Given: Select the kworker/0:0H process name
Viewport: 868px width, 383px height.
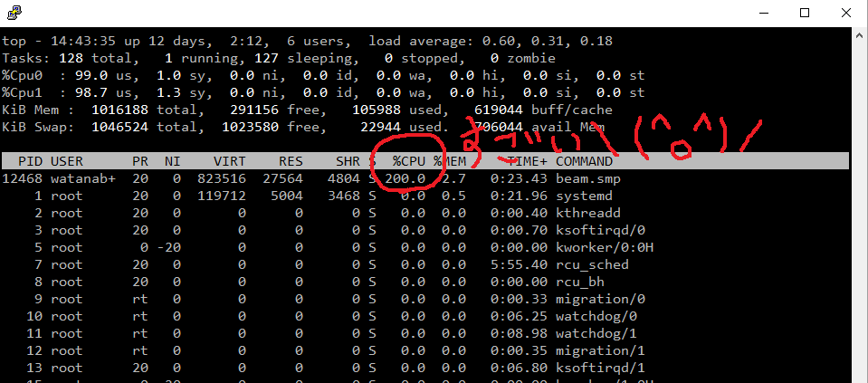Looking at the screenshot, I should [x=605, y=247].
